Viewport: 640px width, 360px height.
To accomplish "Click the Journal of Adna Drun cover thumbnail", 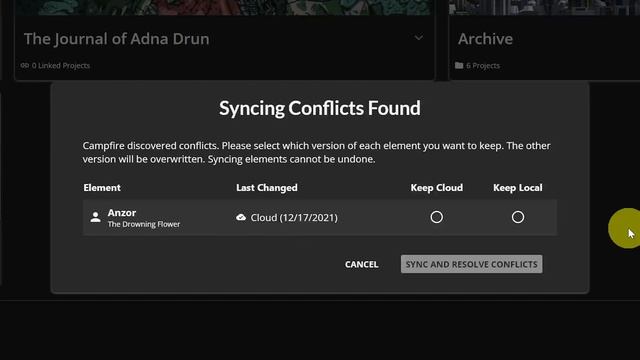I will coord(224,7).
